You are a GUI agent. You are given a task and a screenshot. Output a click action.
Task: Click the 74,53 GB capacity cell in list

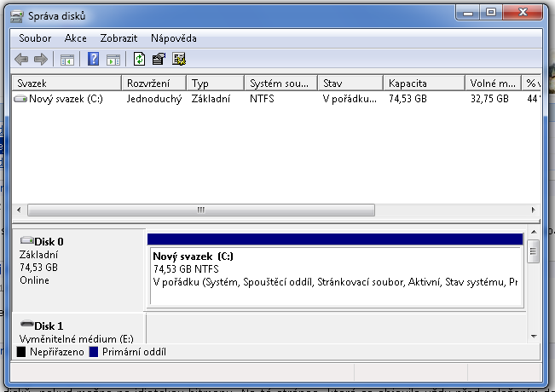[x=408, y=99]
